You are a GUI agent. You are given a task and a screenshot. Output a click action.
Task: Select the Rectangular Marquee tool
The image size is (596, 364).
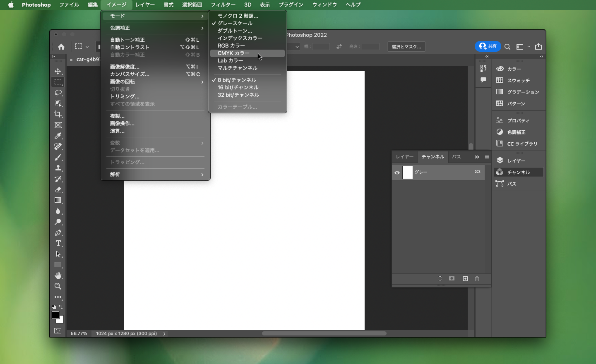tap(58, 82)
